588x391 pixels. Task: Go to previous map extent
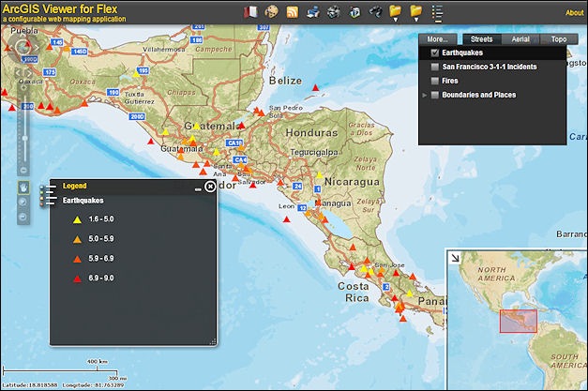tap(18, 73)
